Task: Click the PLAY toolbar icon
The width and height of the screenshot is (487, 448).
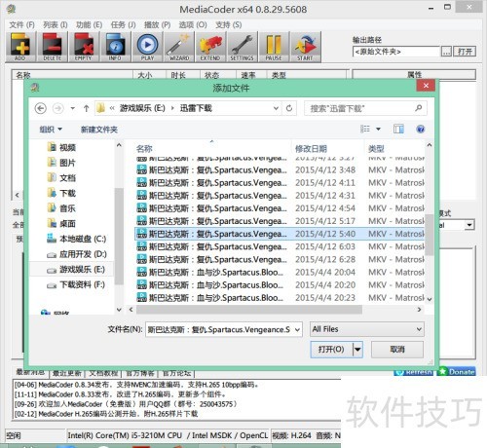Action: [147, 47]
